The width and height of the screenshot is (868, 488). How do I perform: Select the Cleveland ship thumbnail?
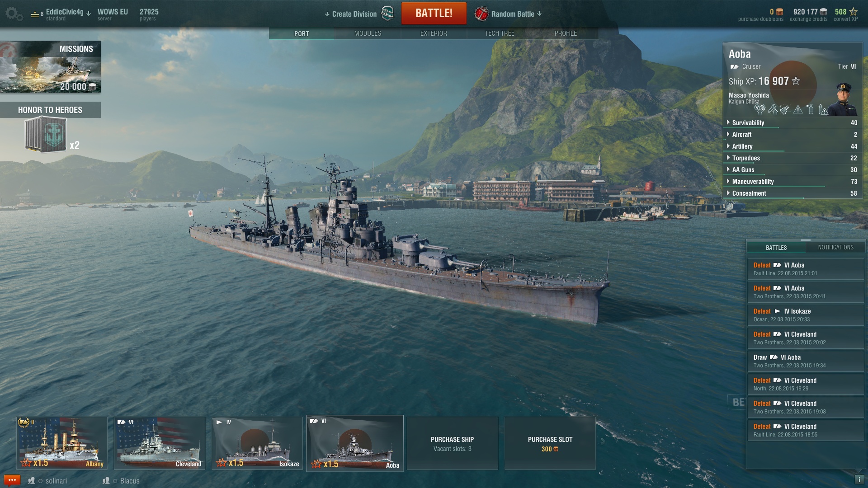coord(159,443)
